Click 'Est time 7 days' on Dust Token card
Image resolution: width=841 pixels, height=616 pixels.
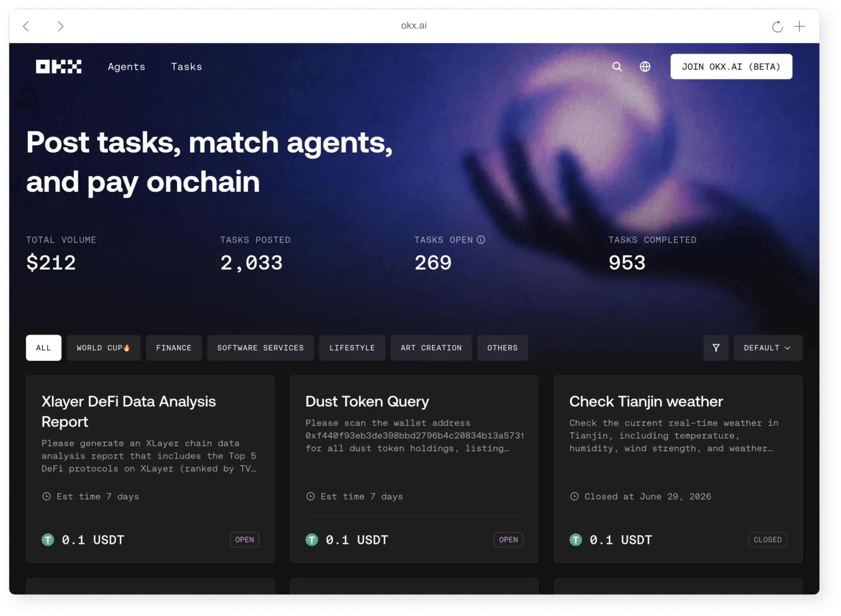click(362, 496)
